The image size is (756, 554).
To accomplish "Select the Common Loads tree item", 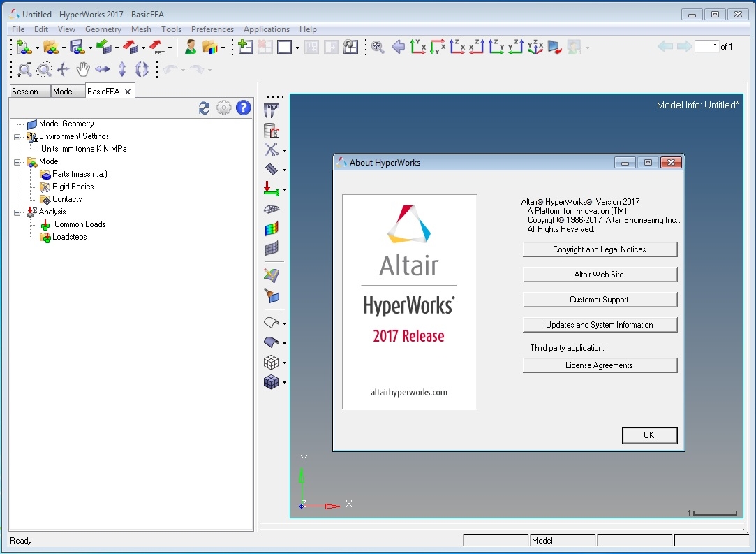I will pos(80,224).
